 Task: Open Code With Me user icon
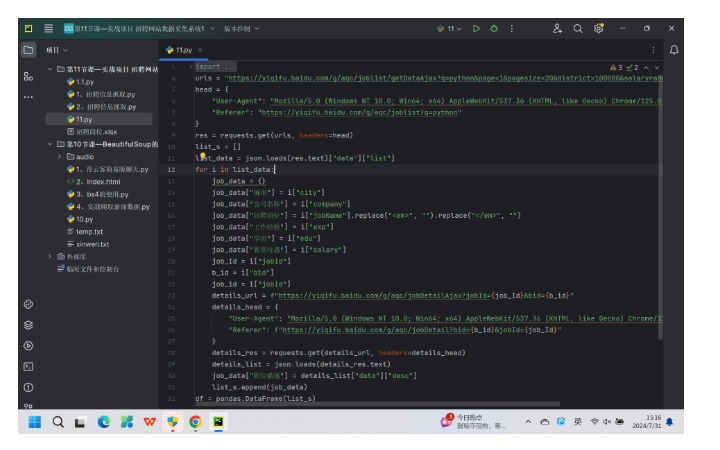tap(557, 28)
